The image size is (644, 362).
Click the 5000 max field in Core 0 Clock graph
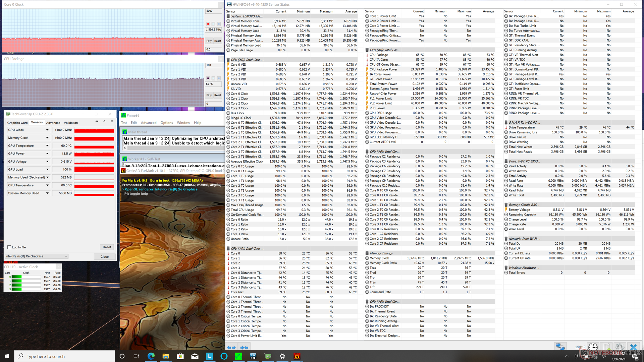(x=214, y=11)
